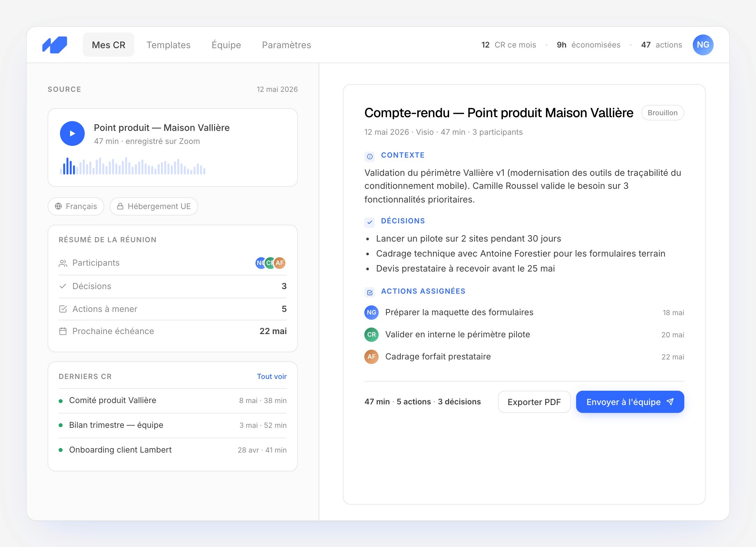The height and width of the screenshot is (547, 756).
Task: Click the NG avatar on maquette action
Action: [371, 313]
